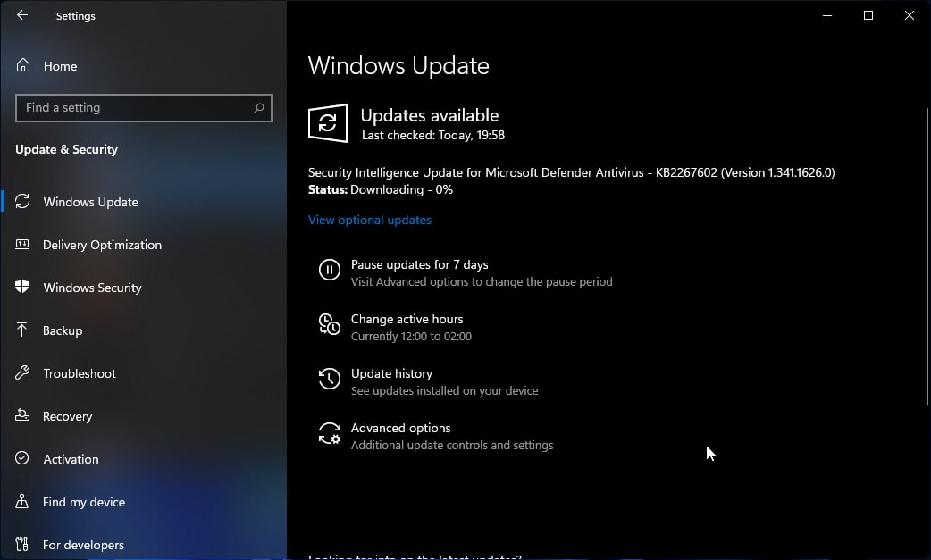Click the Updates available refresh icon

tap(328, 123)
